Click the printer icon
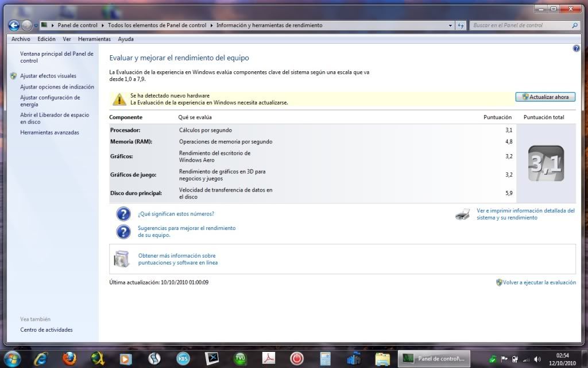 click(x=463, y=214)
